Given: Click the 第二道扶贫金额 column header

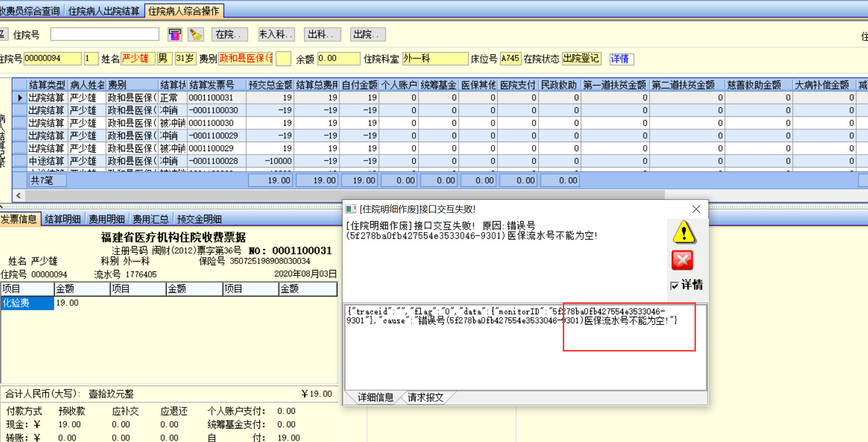Looking at the screenshot, I should pos(687,85).
